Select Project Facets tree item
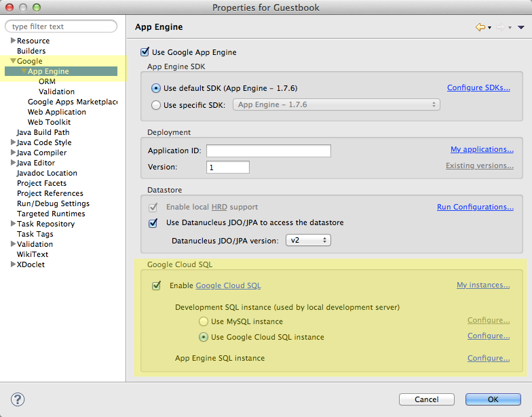Viewport: 532px width, 417px height. [x=42, y=183]
